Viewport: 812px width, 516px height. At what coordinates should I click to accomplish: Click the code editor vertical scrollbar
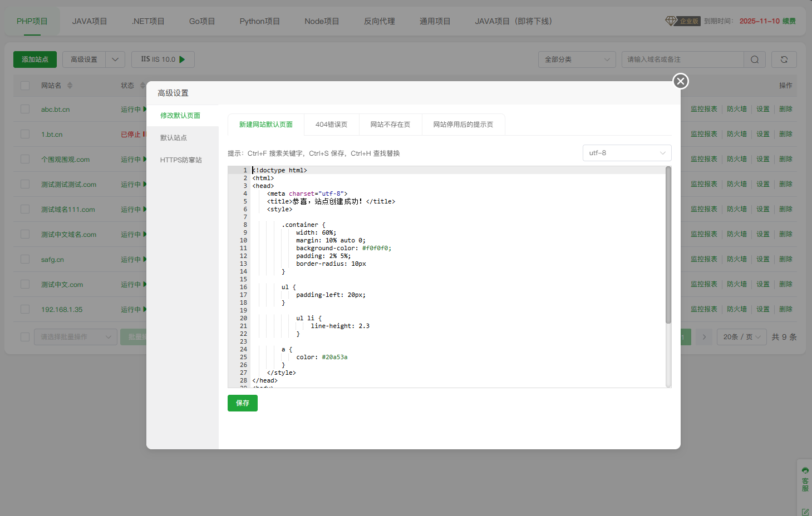coord(668,245)
